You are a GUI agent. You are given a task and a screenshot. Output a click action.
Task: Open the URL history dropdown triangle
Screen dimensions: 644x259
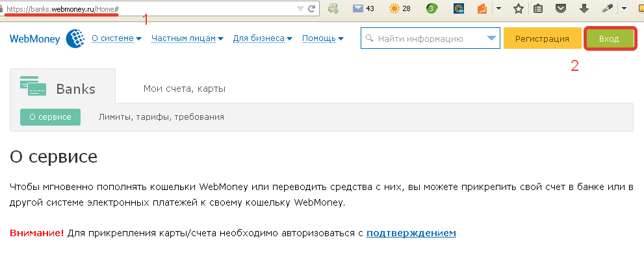[301, 8]
